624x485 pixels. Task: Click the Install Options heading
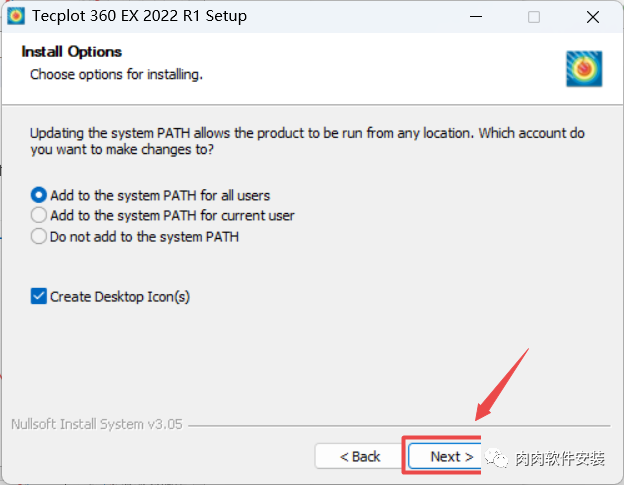pos(72,52)
